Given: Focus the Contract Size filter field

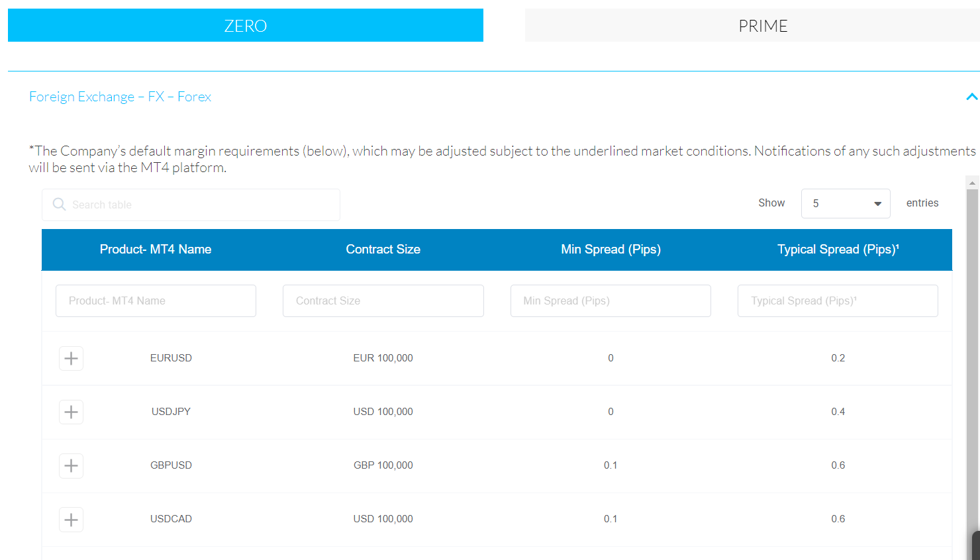Looking at the screenshot, I should [383, 301].
